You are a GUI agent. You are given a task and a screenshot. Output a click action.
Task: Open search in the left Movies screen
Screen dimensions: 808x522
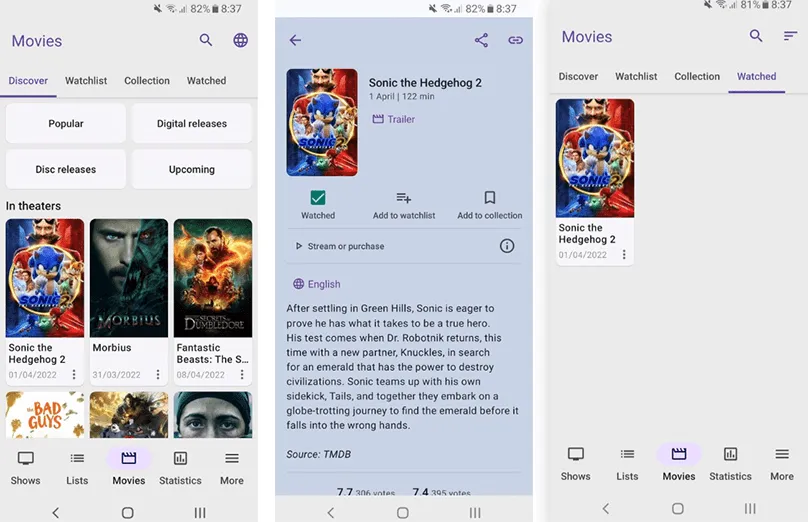coord(206,40)
